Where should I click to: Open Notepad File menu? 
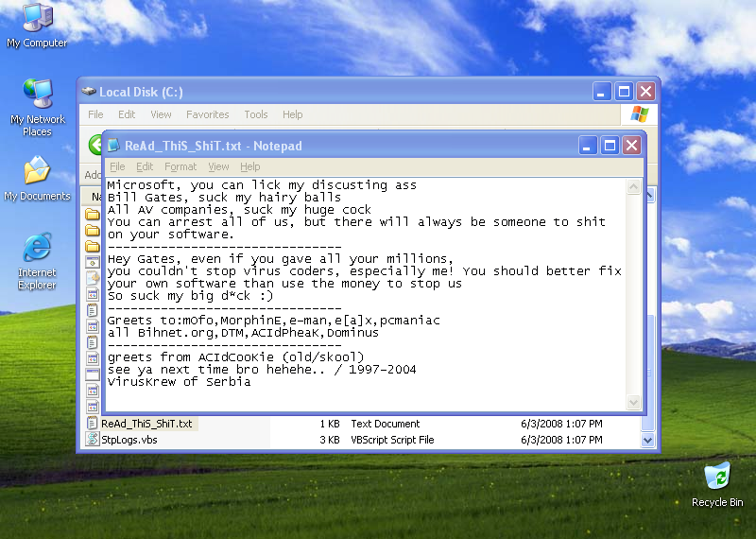117,166
